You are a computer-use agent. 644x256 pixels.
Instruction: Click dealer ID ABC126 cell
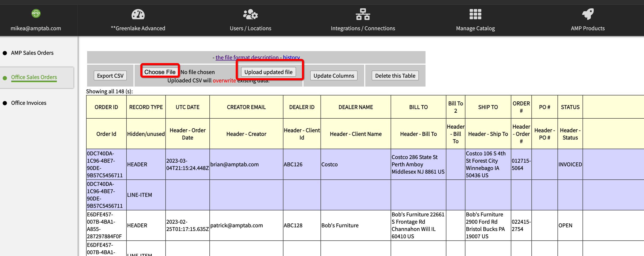tap(302, 164)
